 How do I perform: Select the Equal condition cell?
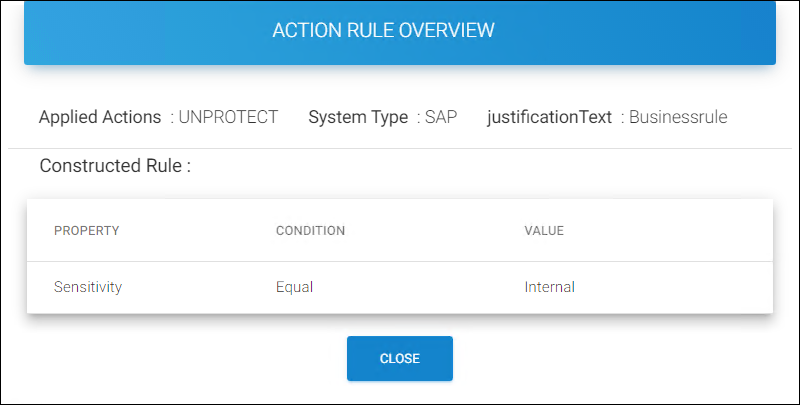coord(294,287)
